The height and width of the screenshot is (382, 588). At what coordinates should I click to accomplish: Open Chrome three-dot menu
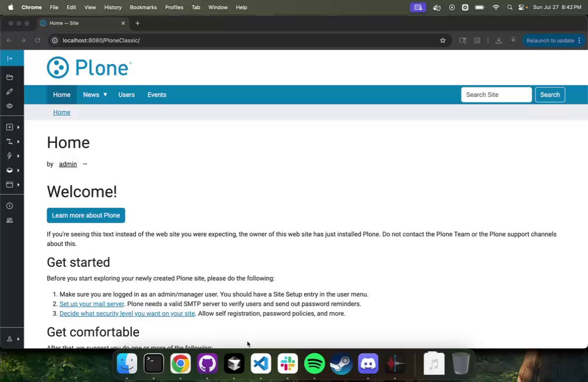(x=580, y=40)
